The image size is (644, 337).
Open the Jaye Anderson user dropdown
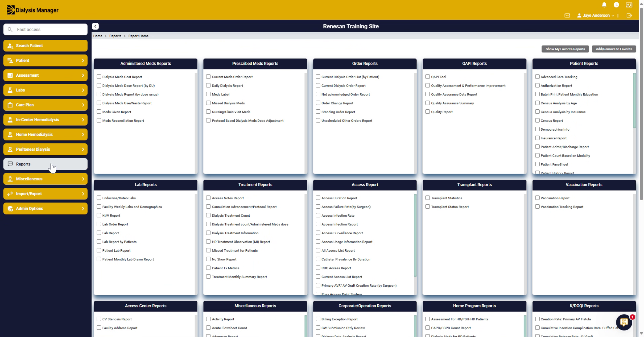pyautogui.click(x=596, y=16)
